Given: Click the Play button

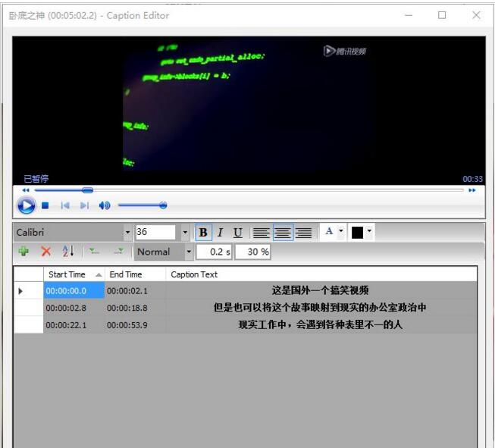Looking at the screenshot, I should (27, 205).
